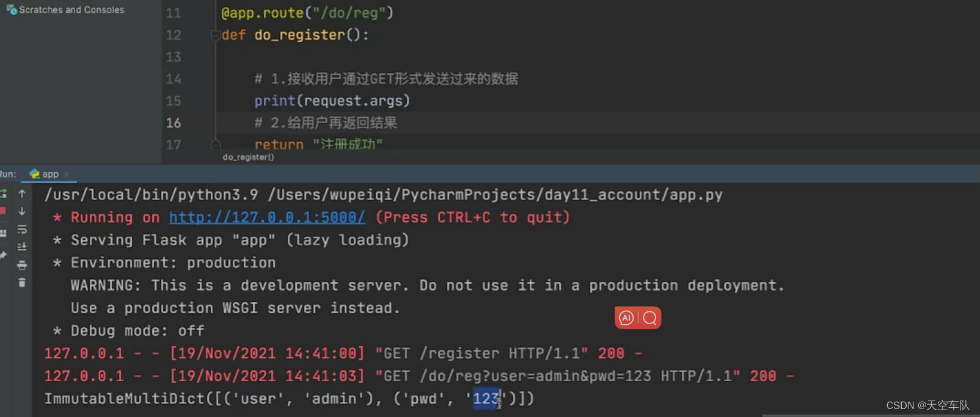Click the highlighted 123 in console output
Image resolution: width=980 pixels, height=417 pixels.
click(486, 399)
